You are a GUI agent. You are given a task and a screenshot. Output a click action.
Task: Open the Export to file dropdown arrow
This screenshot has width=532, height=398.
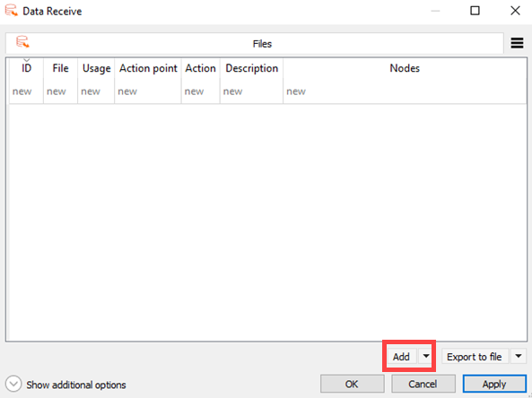point(519,356)
